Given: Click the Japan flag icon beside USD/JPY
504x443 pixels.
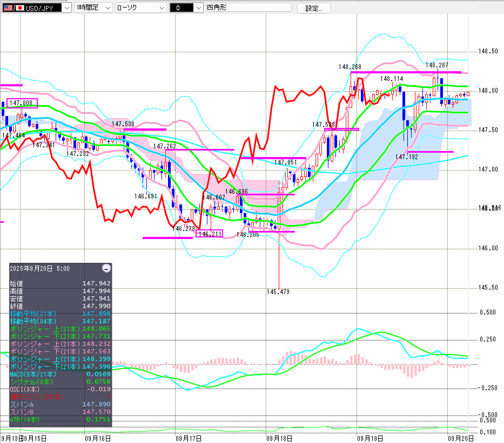Looking at the screenshot, I should pos(20,8).
